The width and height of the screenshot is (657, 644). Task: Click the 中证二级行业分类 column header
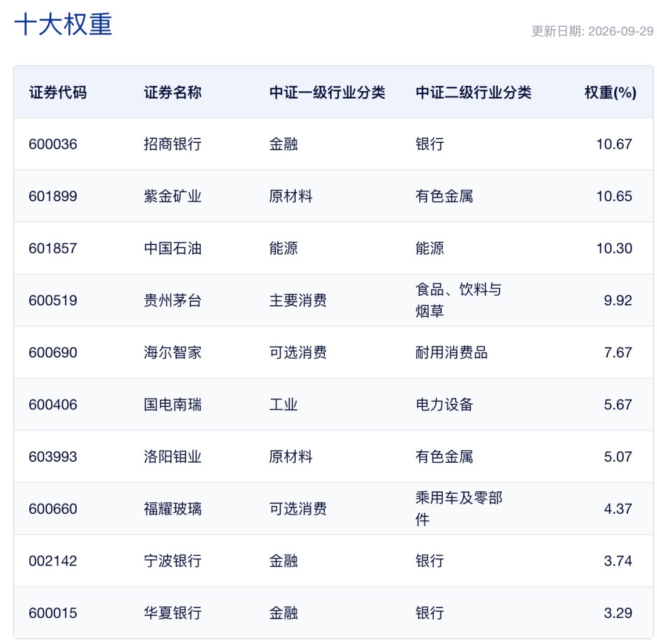[473, 92]
